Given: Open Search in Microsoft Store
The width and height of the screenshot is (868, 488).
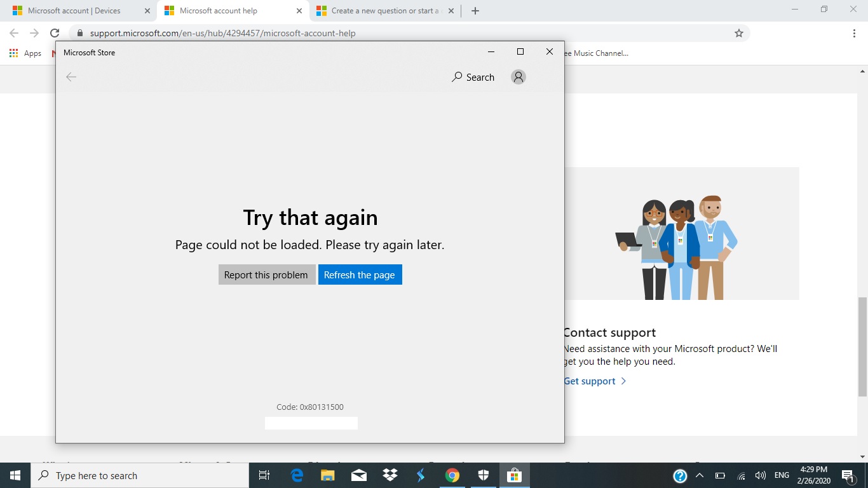Looking at the screenshot, I should (x=473, y=77).
